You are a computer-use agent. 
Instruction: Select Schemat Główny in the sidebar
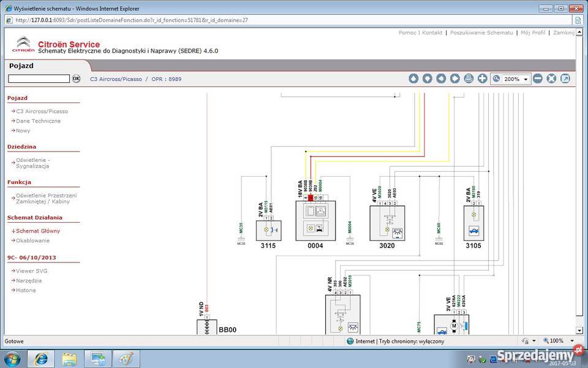pyautogui.click(x=37, y=231)
